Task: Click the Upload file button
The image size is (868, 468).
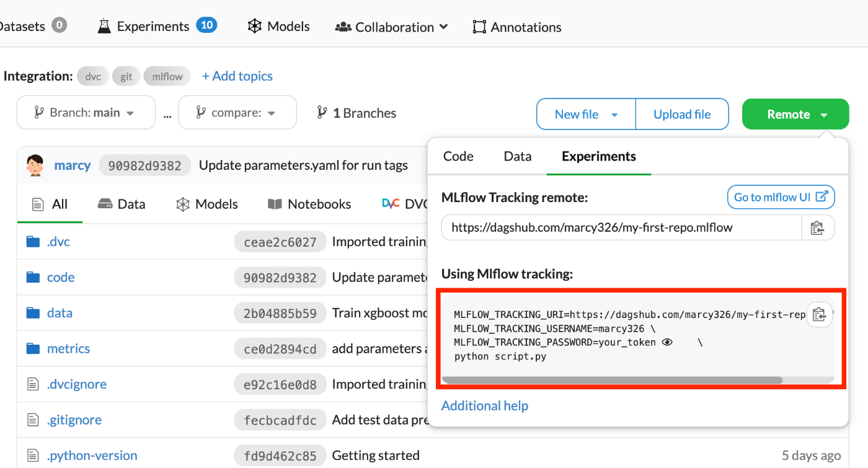Action: click(x=682, y=114)
